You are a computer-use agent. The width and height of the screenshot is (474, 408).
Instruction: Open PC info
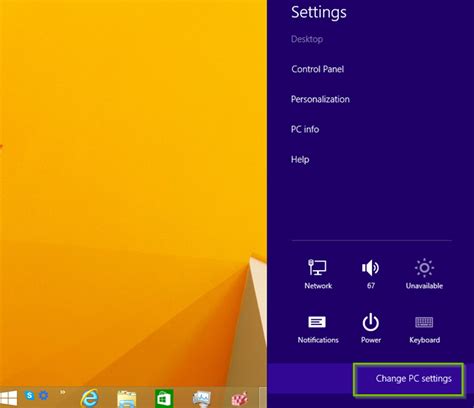(x=305, y=129)
